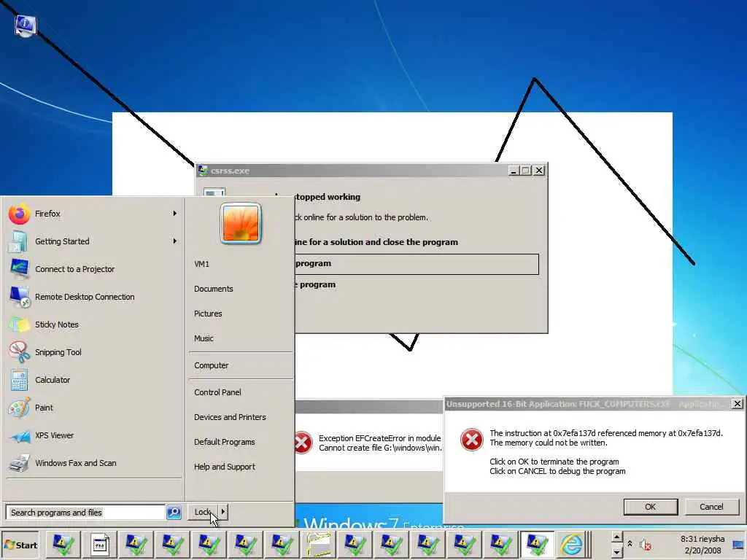This screenshot has height=560, width=747.
Task: Click the csrss.exe window title bar
Action: [x=371, y=171]
